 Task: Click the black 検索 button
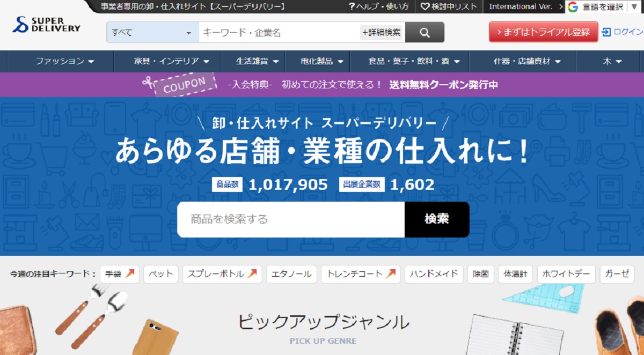437,219
